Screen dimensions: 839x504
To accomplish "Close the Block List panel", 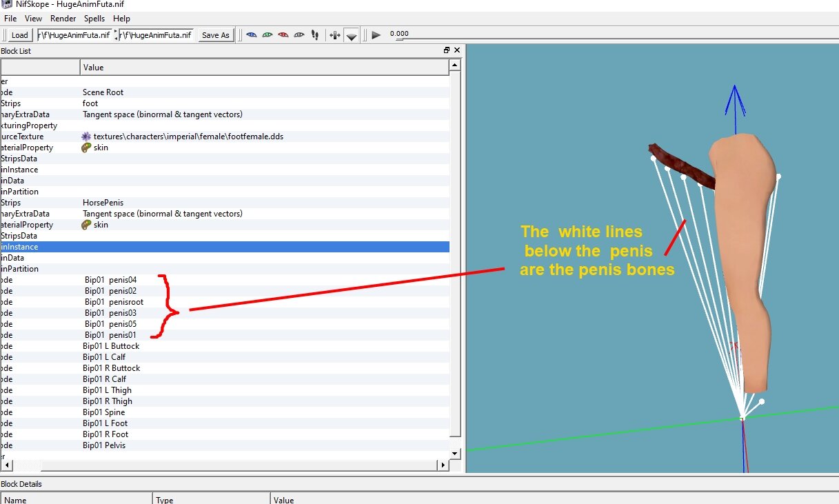I will pyautogui.click(x=457, y=50).
